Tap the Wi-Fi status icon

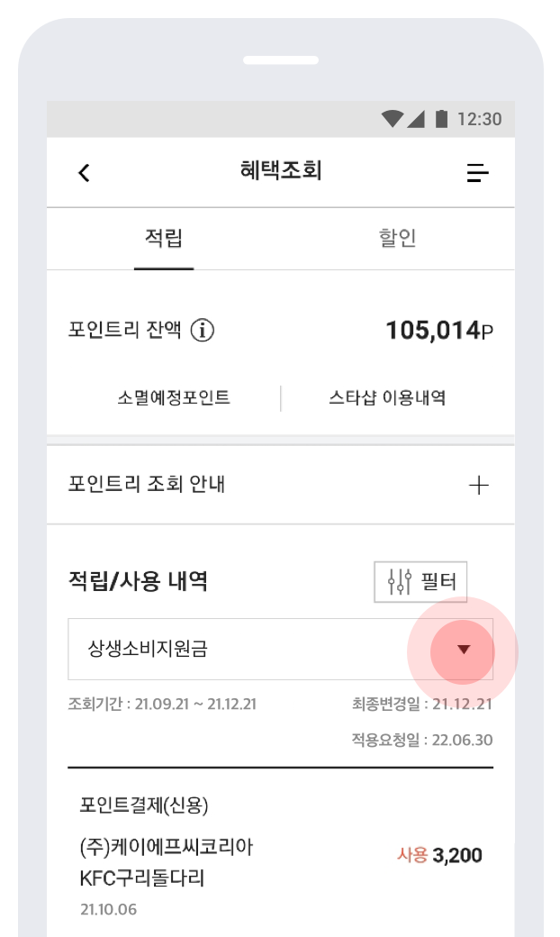click(392, 119)
